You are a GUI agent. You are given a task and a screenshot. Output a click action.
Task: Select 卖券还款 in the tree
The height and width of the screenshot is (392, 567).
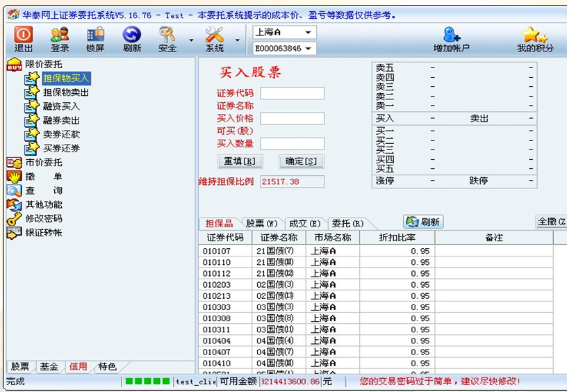(x=61, y=134)
